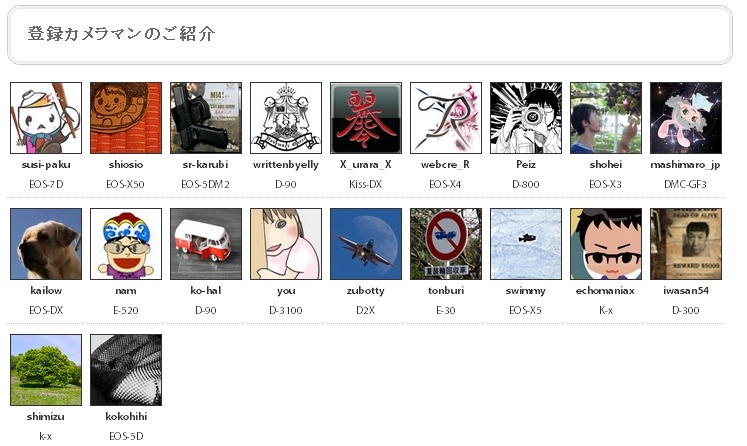
Task: Click the webcre_R username link
Action: 445,164
